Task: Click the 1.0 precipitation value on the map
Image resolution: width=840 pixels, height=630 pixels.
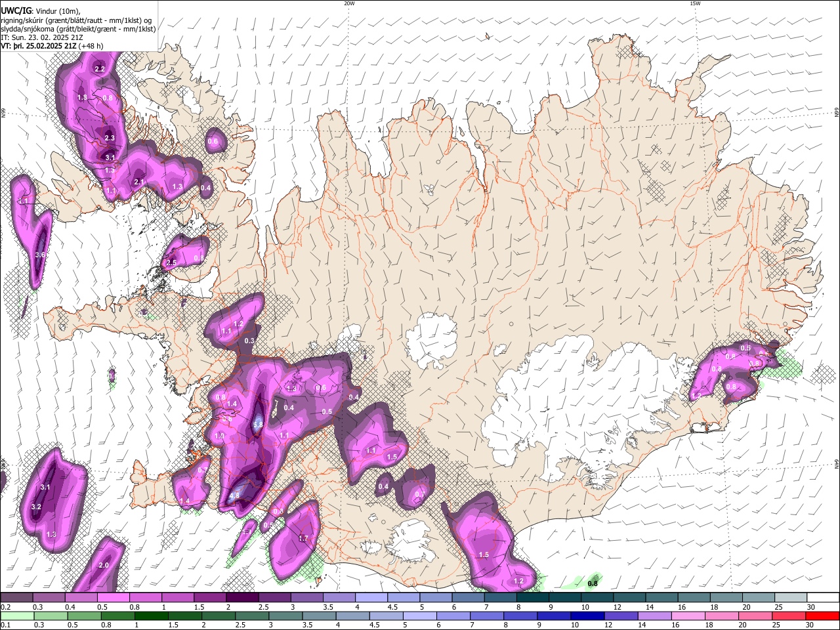Action: pyautogui.click(x=219, y=436)
